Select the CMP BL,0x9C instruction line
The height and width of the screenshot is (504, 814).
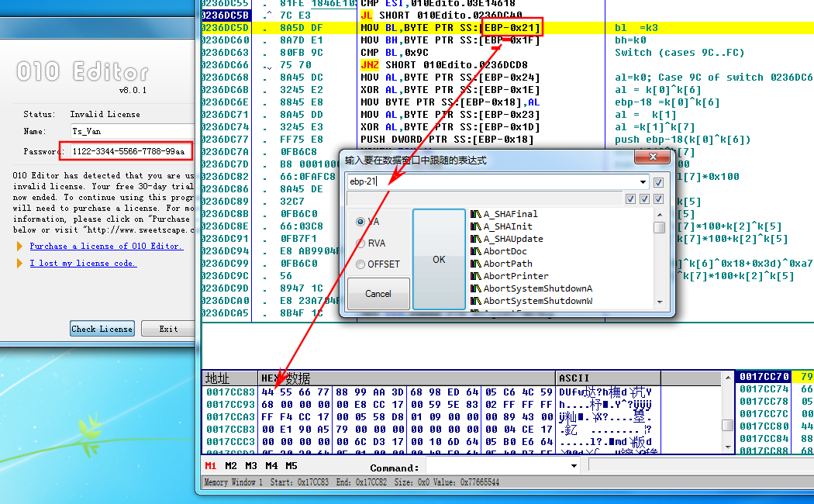point(394,53)
